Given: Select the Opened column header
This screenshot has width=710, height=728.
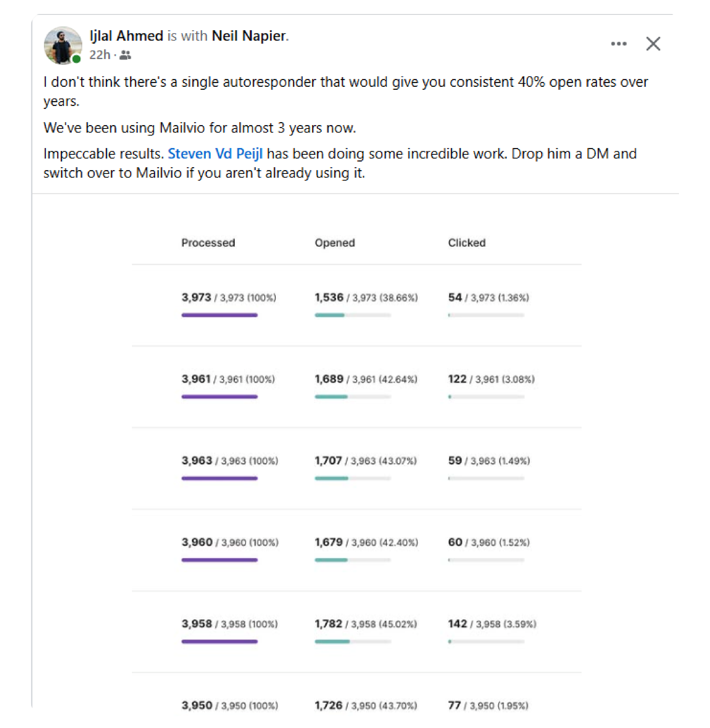Looking at the screenshot, I should (334, 243).
